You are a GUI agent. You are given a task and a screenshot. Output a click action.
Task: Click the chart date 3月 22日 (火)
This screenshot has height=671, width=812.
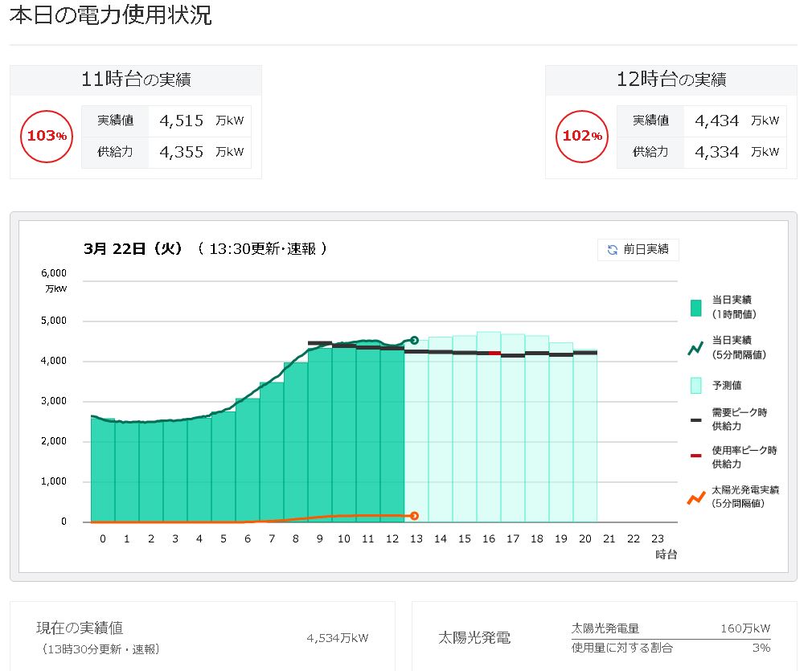(133, 248)
